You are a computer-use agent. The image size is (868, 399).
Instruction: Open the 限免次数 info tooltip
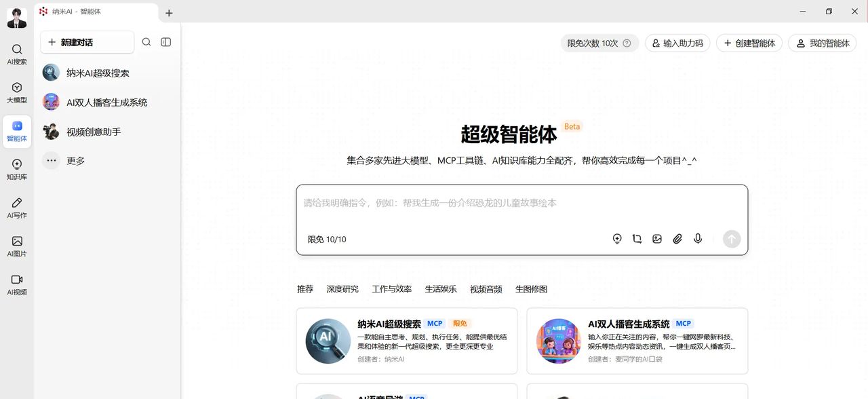627,43
